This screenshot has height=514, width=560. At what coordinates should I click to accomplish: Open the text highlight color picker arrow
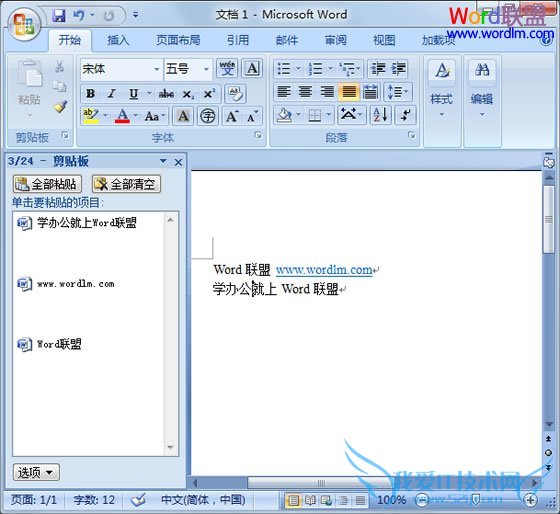click(x=105, y=116)
